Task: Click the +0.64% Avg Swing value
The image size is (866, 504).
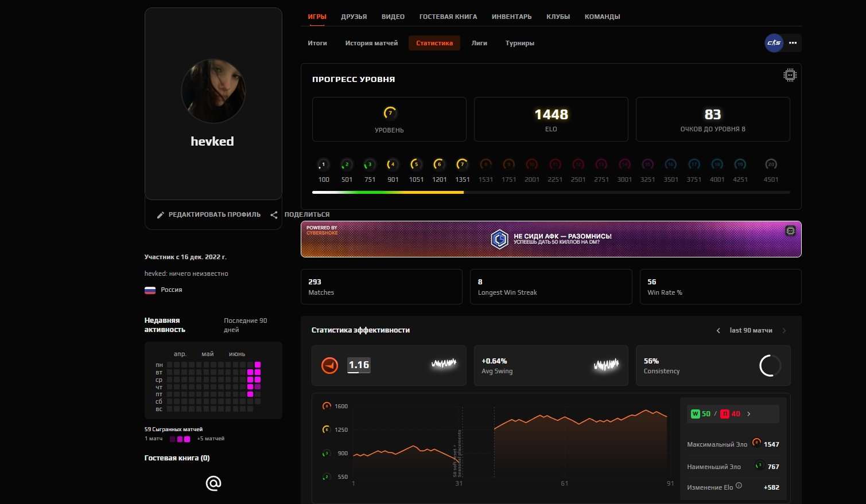Action: pyautogui.click(x=494, y=361)
